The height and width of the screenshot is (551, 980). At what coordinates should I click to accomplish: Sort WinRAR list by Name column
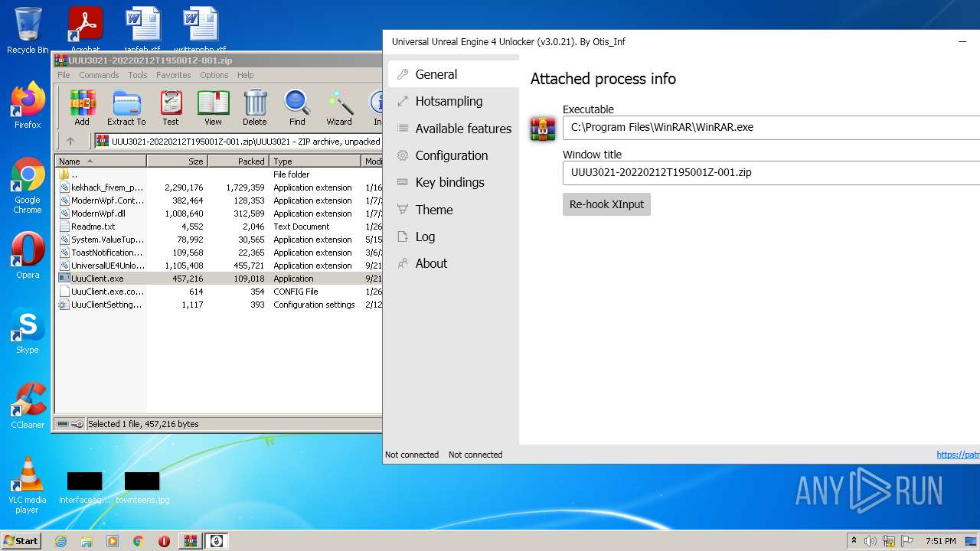(x=100, y=161)
